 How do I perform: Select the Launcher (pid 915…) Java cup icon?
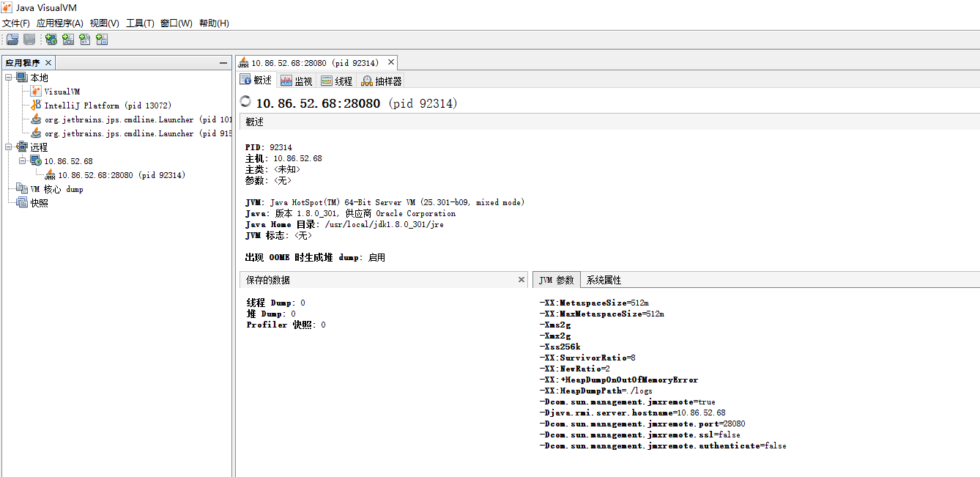tap(36, 133)
